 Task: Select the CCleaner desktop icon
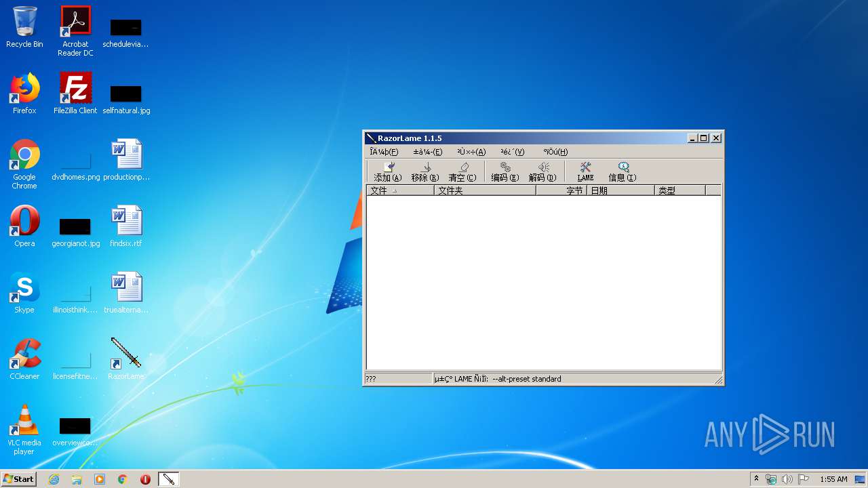point(24,359)
